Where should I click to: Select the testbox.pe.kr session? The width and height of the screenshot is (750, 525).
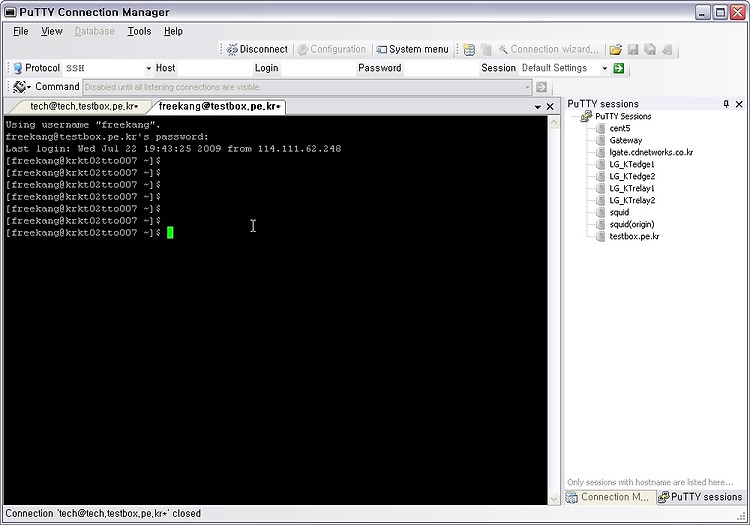(x=634, y=236)
